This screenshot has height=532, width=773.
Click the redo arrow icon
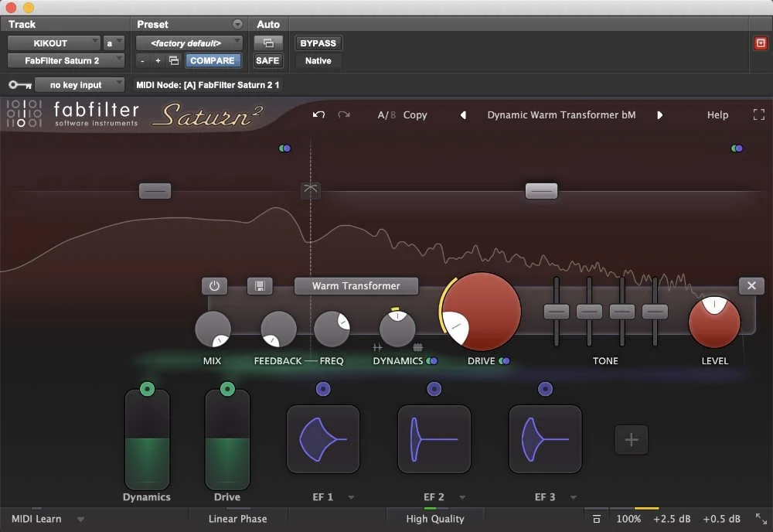[344, 115]
